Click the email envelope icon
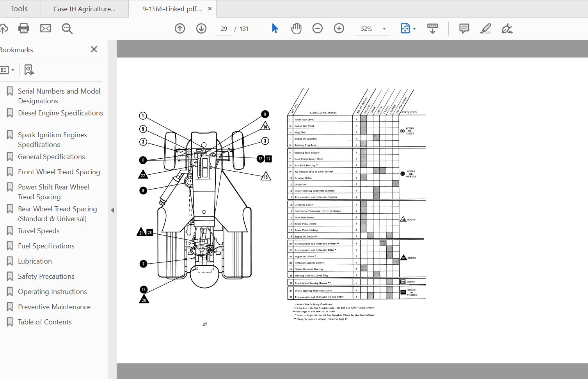 point(46,28)
